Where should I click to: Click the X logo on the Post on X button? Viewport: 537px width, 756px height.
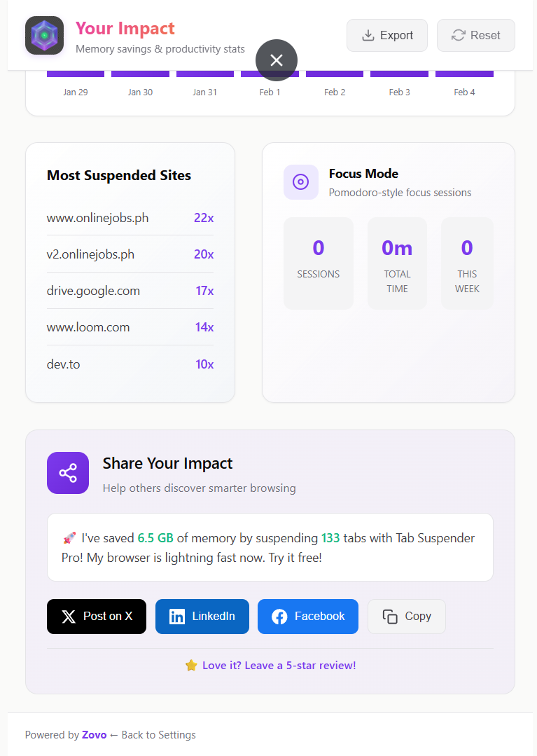coord(69,617)
